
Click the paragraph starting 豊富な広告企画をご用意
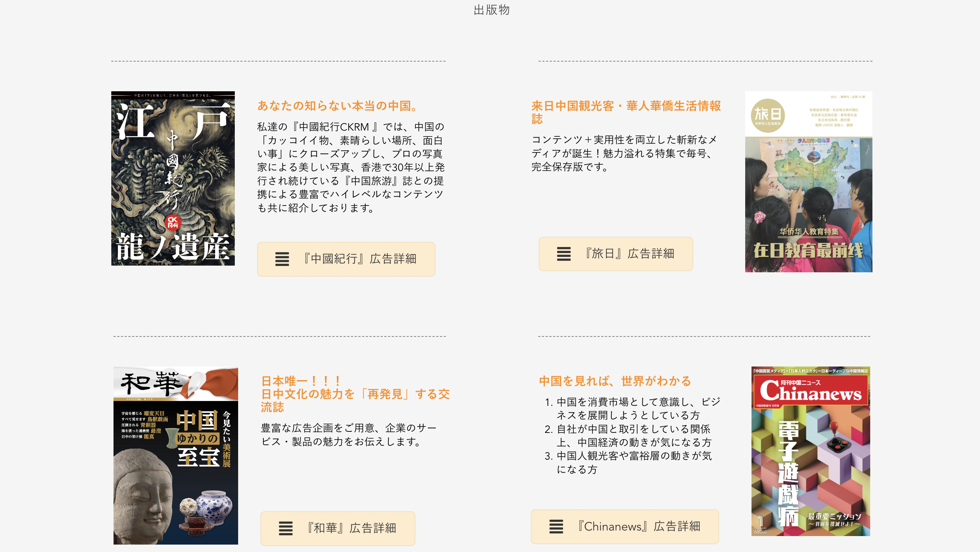click(348, 435)
